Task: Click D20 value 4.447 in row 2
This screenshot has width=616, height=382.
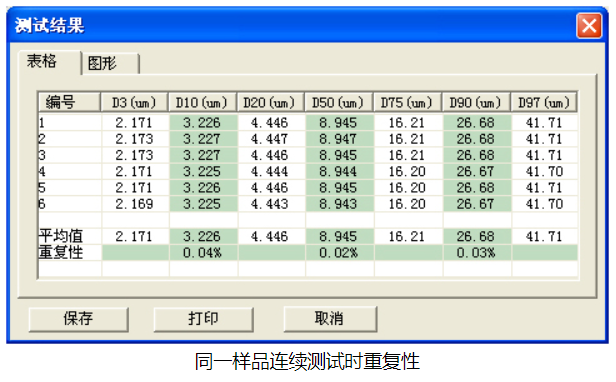Action: [x=270, y=139]
